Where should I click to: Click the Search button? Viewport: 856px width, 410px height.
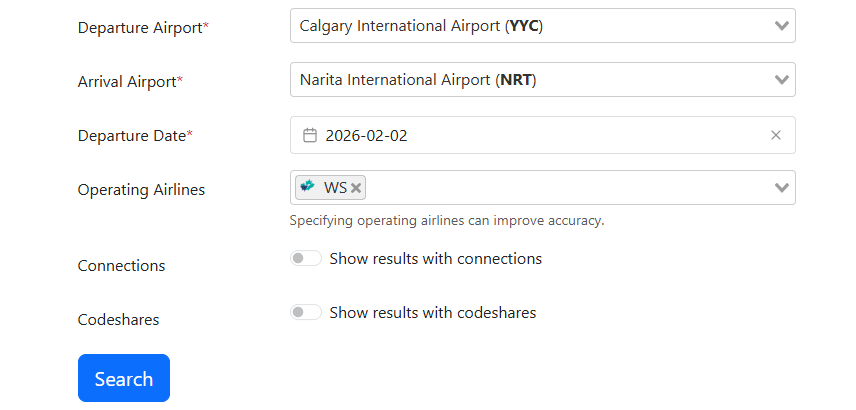pyautogui.click(x=124, y=378)
